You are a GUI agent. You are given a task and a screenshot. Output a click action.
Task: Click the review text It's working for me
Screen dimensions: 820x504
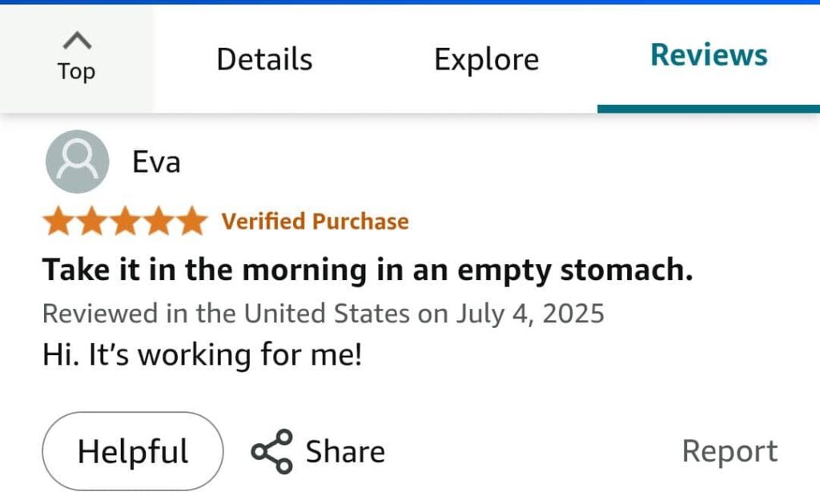pyautogui.click(x=203, y=354)
